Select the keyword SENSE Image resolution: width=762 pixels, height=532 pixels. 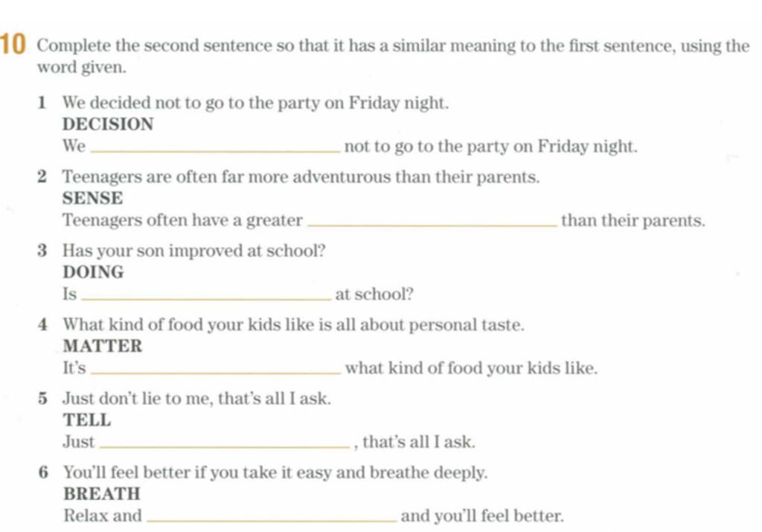click(93, 198)
